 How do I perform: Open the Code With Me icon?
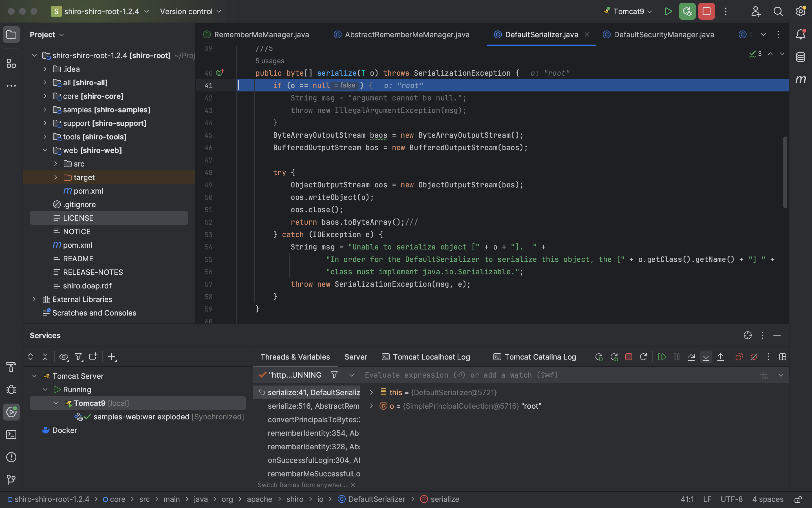tap(756, 11)
